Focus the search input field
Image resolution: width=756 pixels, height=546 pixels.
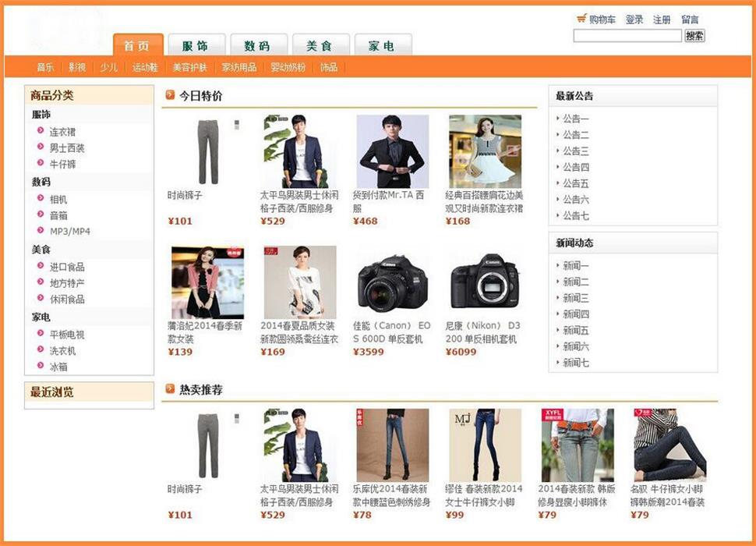627,35
